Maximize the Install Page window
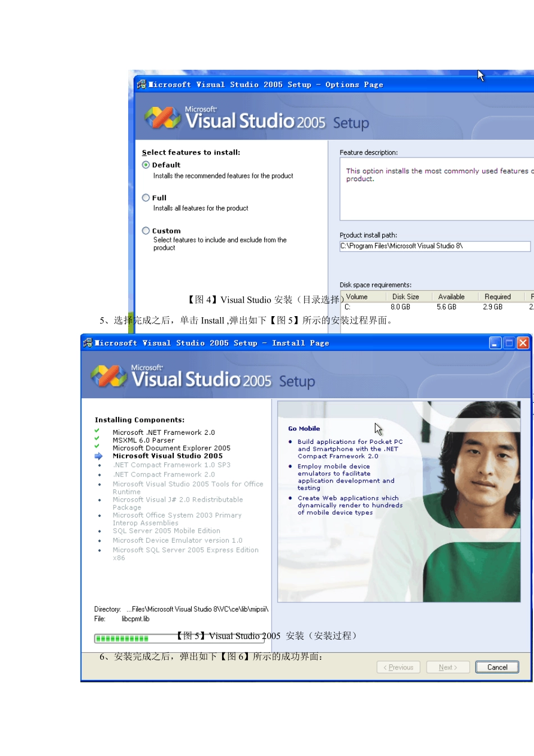The width and height of the screenshot is (534, 756). 509,343
